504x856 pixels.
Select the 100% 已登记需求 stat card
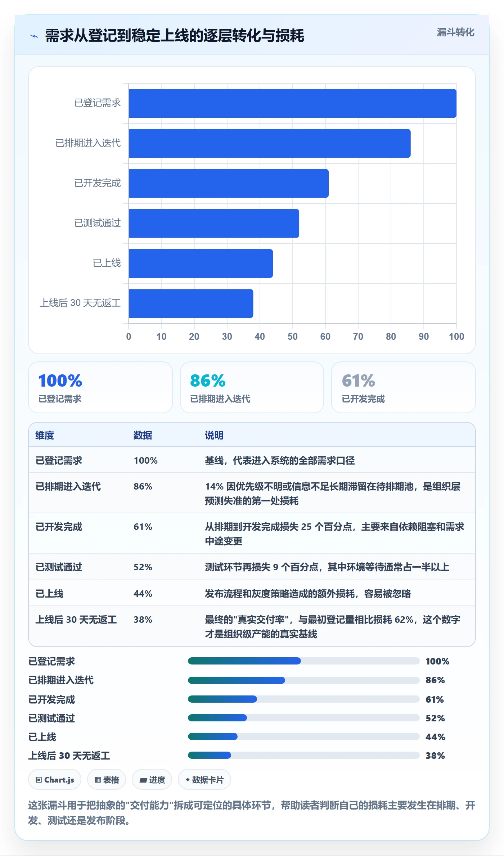(x=100, y=387)
